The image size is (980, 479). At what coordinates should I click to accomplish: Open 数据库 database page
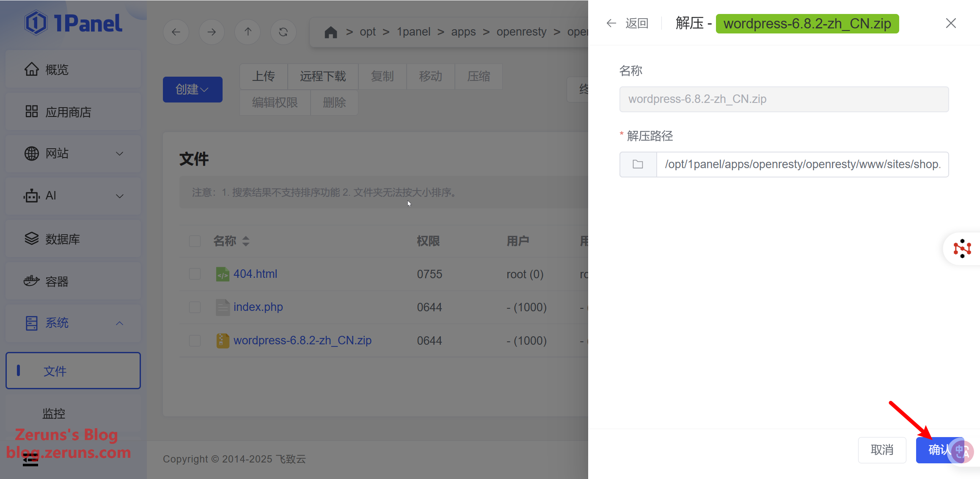coord(73,239)
